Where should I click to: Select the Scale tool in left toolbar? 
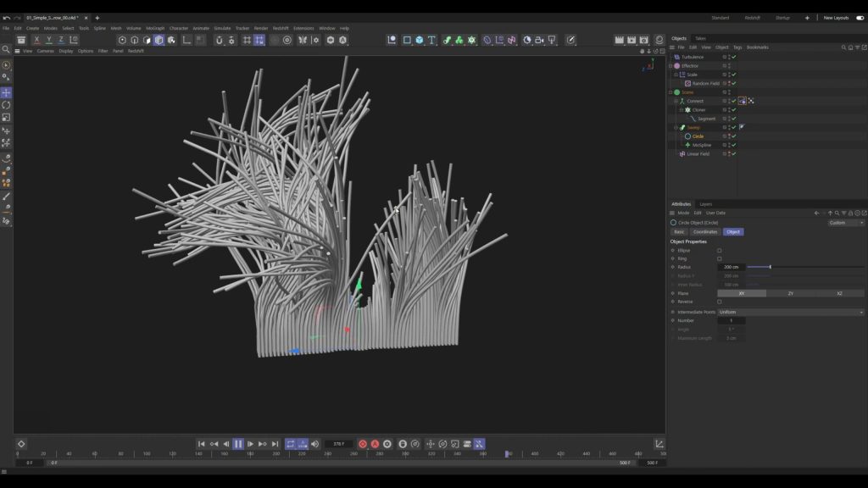tap(6, 117)
